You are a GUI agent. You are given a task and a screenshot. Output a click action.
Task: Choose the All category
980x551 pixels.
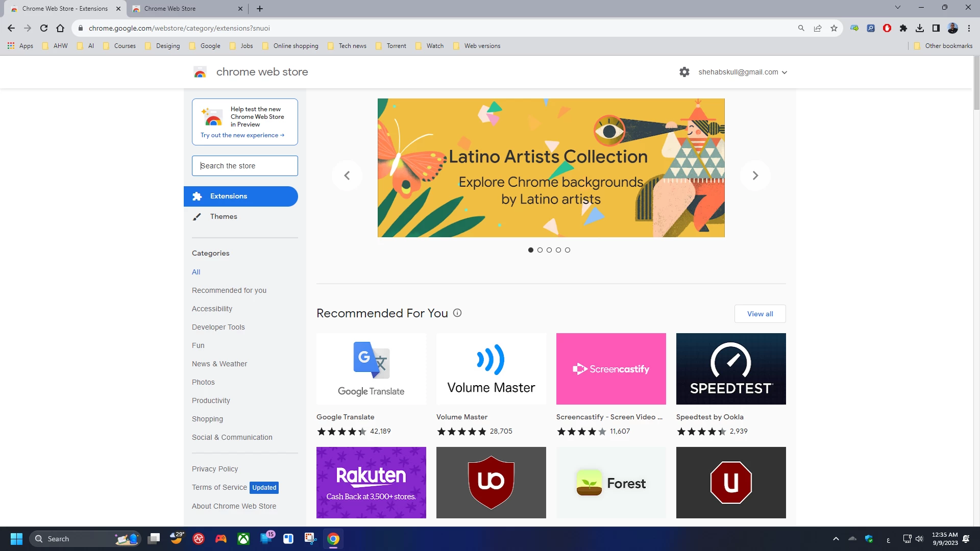pyautogui.click(x=196, y=272)
